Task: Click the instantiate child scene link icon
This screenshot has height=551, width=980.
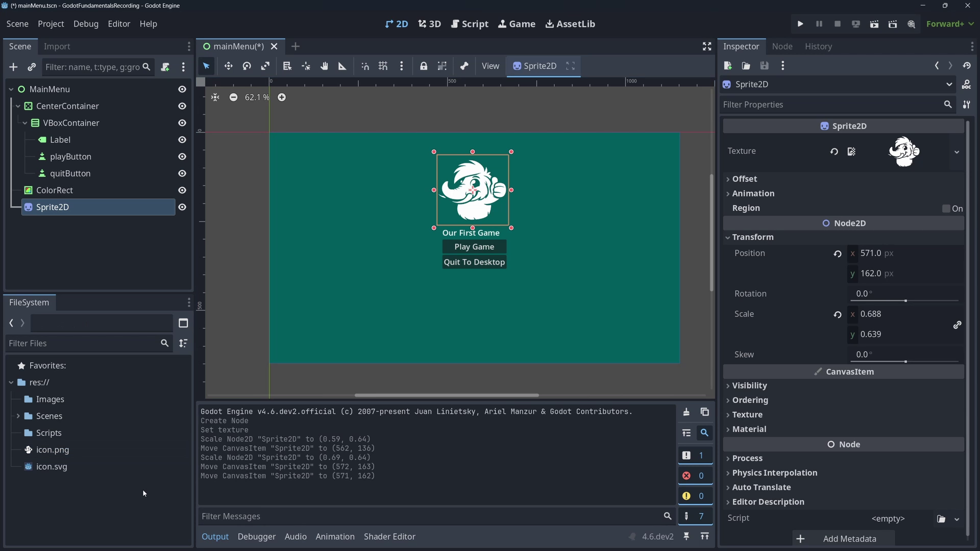Action: (x=32, y=67)
